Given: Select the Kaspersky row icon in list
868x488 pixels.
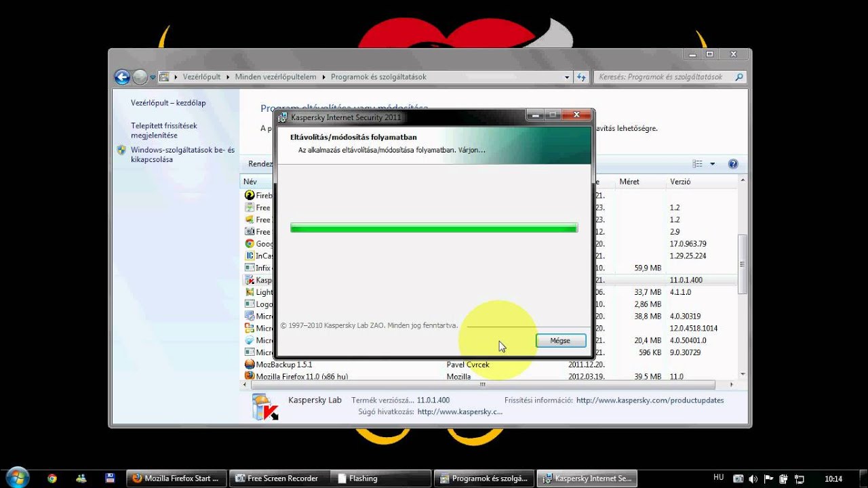Looking at the screenshot, I should pos(250,281).
